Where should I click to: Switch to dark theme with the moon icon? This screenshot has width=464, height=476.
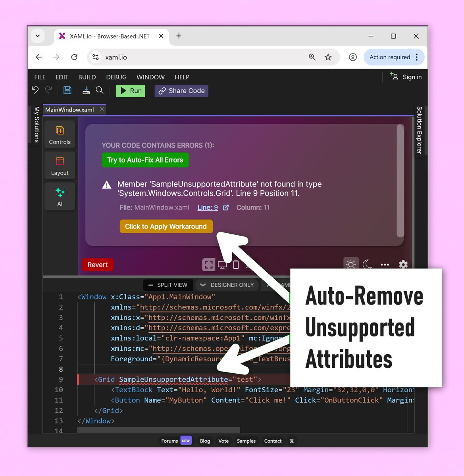click(368, 264)
